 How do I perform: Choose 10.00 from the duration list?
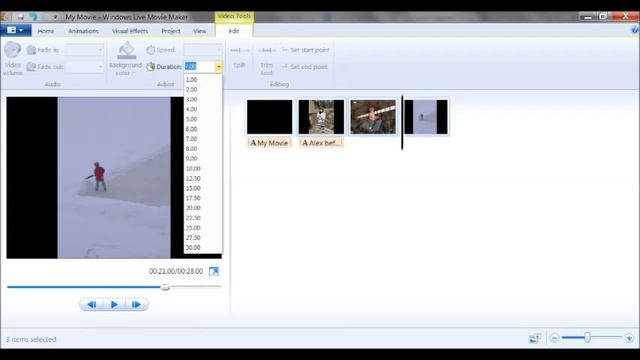coord(203,169)
